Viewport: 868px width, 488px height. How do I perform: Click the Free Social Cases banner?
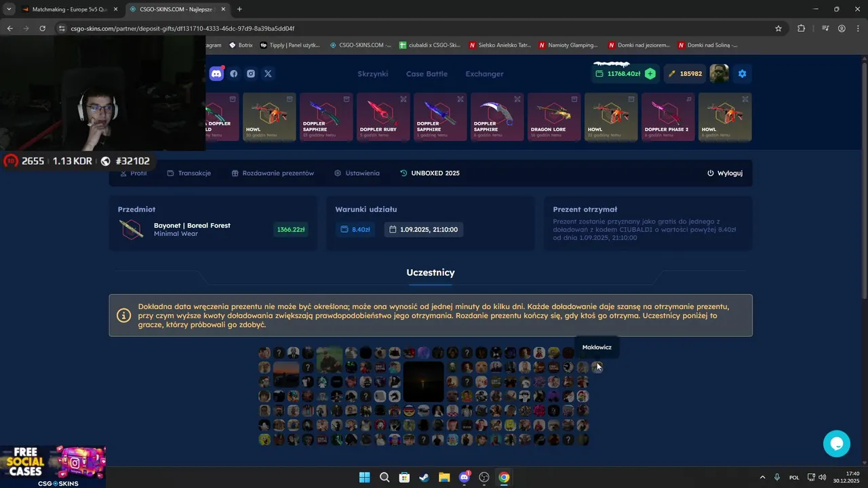[x=53, y=466]
